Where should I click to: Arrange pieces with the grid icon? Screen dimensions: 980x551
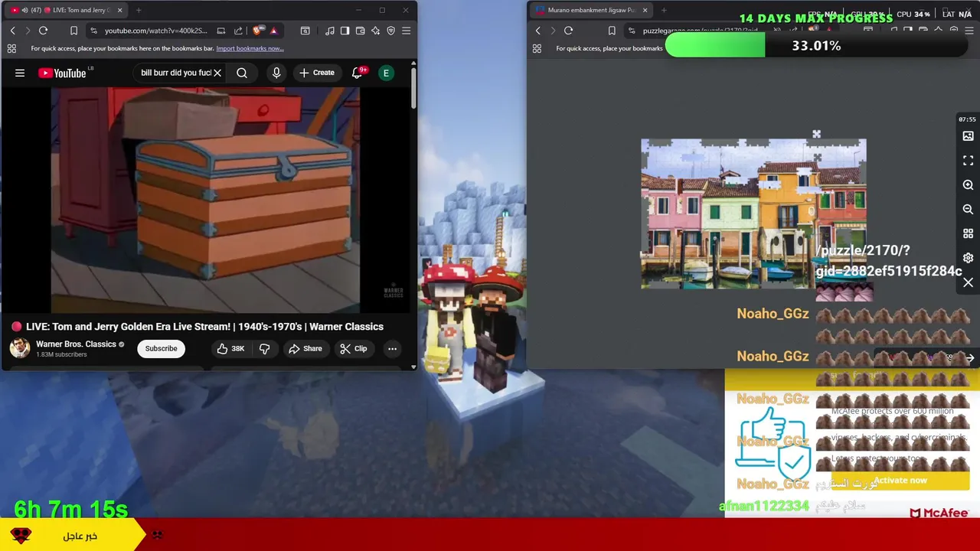pos(968,233)
